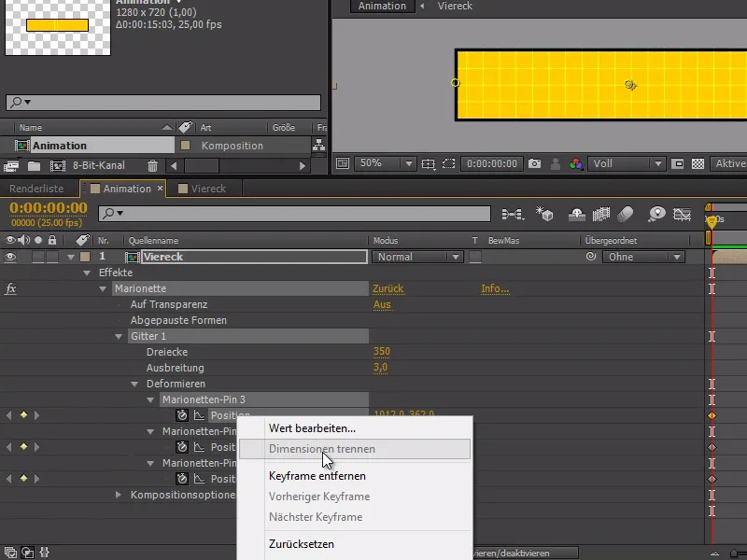Toggle the fx switch for Marionette effect
Viewport: 747px width, 560px height.
(x=10, y=288)
